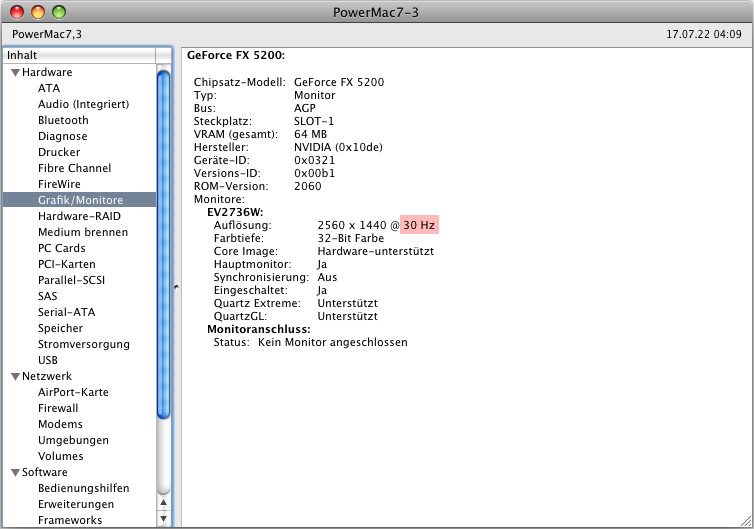
Task: Open Serial-ATA details
Action: point(66,312)
